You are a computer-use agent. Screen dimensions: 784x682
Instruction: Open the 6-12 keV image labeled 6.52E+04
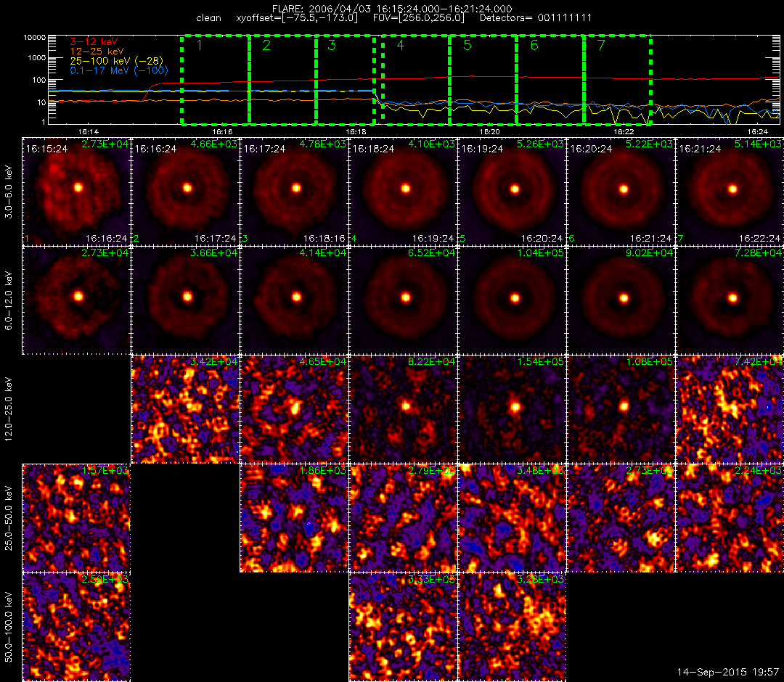(x=403, y=301)
